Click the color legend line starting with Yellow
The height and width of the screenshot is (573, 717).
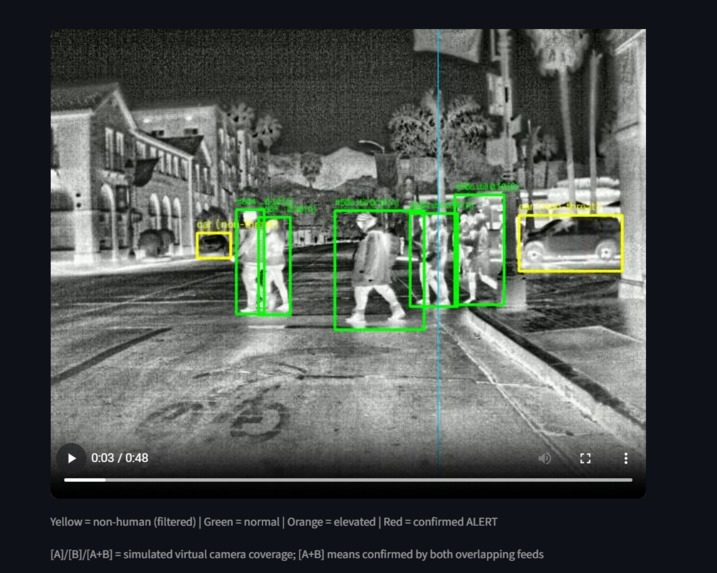(x=273, y=522)
